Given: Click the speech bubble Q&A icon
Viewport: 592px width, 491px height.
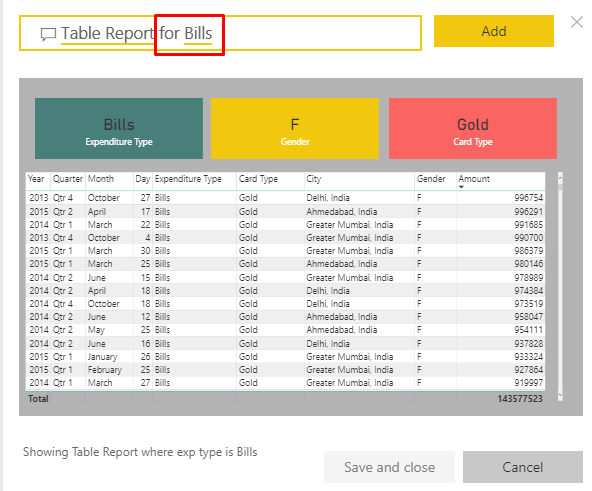Looking at the screenshot, I should pyautogui.click(x=48, y=34).
